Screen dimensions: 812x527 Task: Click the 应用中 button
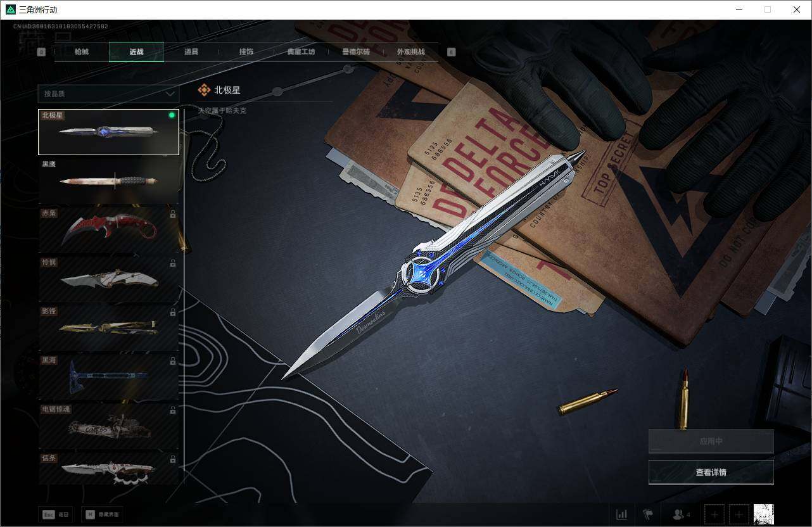pyautogui.click(x=711, y=441)
